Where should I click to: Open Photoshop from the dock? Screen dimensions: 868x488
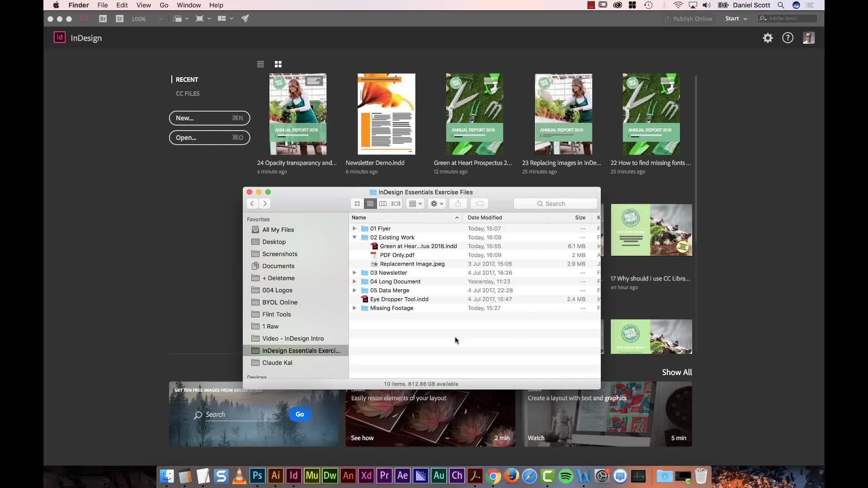point(257,476)
